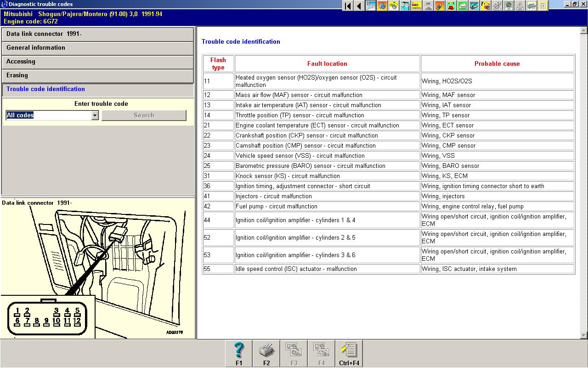
Task: Click the scrollbar down arrow in the code table pane
Action: coord(584,335)
